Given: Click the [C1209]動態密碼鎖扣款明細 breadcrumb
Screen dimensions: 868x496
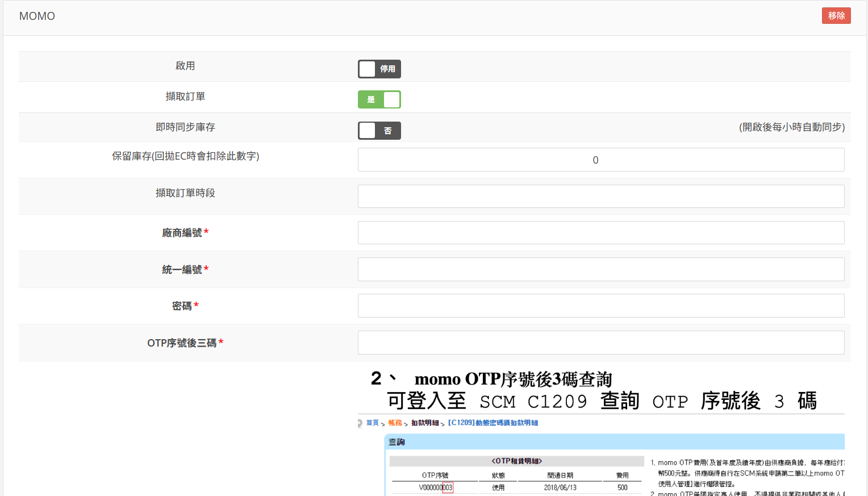Looking at the screenshot, I should 493,423.
